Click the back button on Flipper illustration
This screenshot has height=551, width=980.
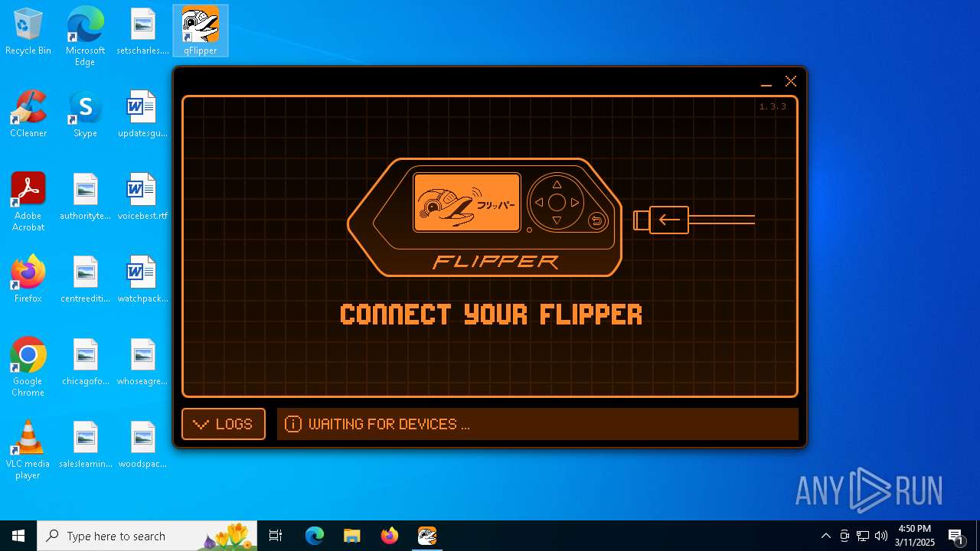596,222
